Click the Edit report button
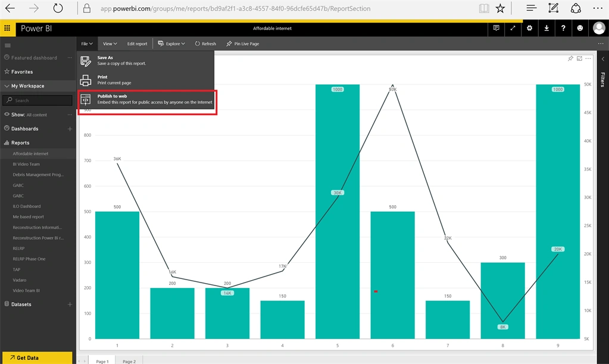Image resolution: width=609 pixels, height=364 pixels. click(137, 44)
